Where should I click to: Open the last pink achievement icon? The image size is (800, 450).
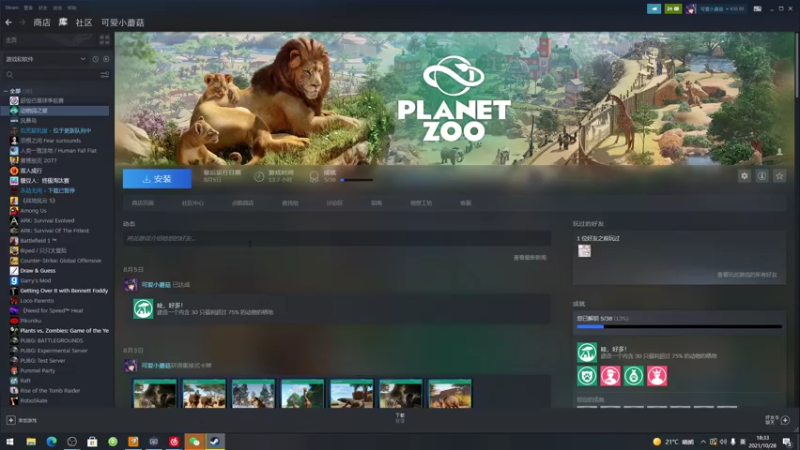point(657,376)
